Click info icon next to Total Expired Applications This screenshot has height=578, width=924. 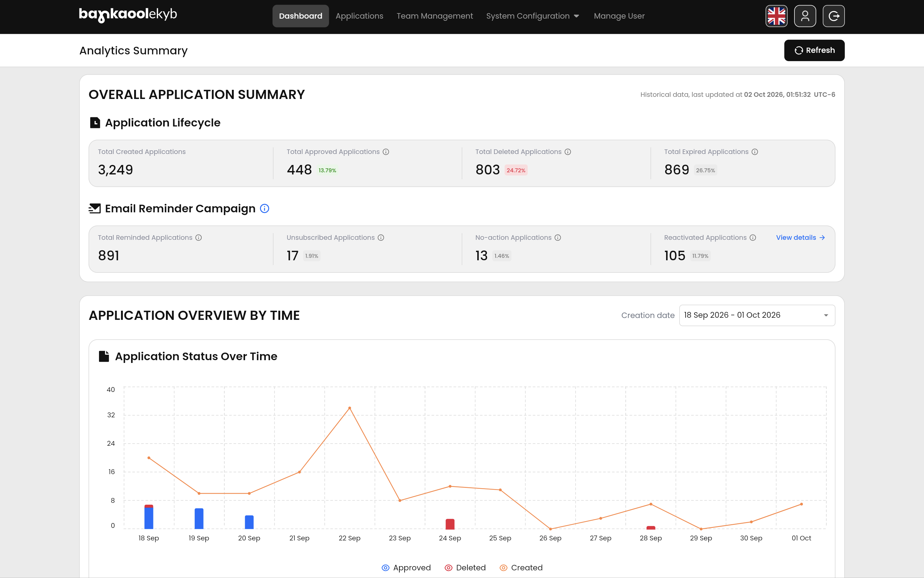pos(755,152)
